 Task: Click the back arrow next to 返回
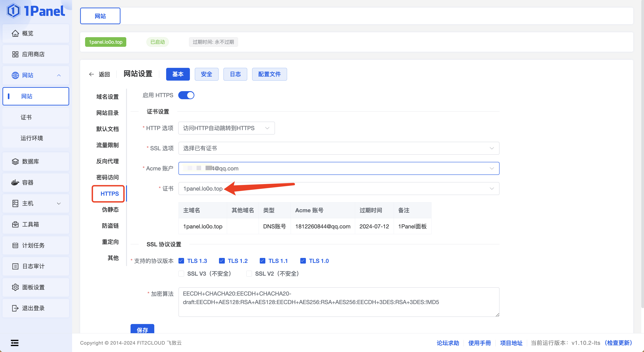coord(91,74)
